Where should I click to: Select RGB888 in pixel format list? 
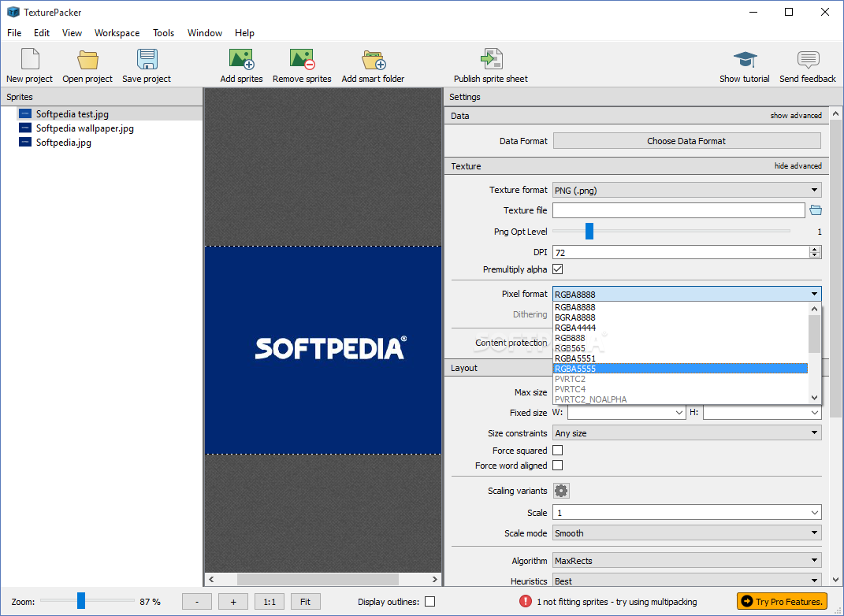680,338
